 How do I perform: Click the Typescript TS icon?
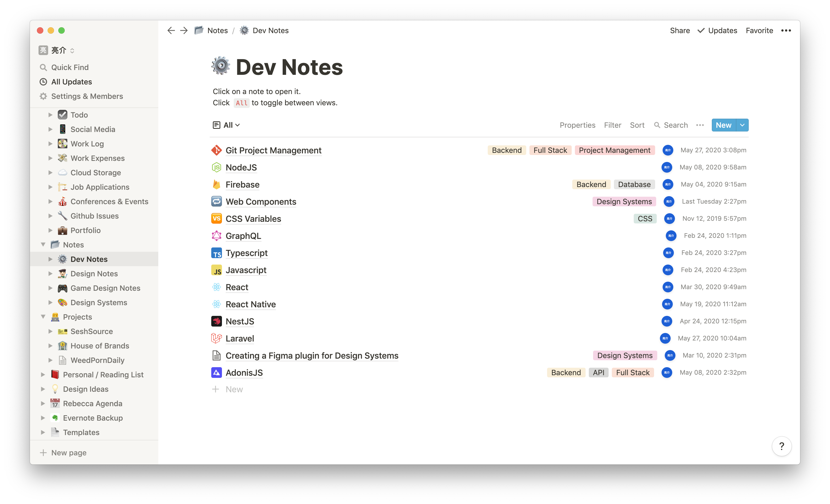coord(217,253)
